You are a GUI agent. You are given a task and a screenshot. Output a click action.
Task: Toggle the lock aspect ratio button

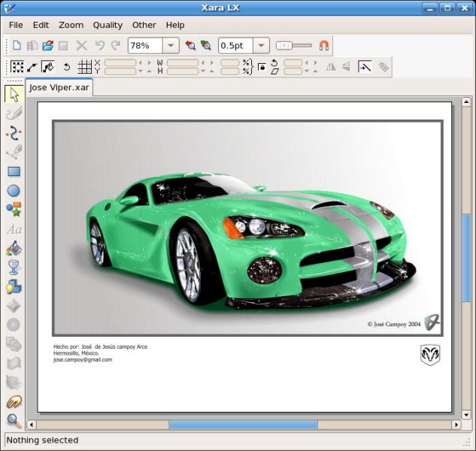262,67
